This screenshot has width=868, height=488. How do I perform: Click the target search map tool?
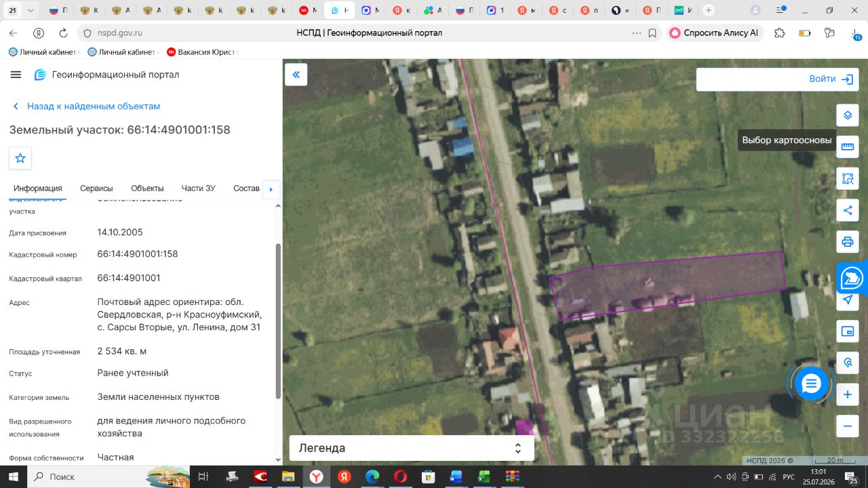848,363
